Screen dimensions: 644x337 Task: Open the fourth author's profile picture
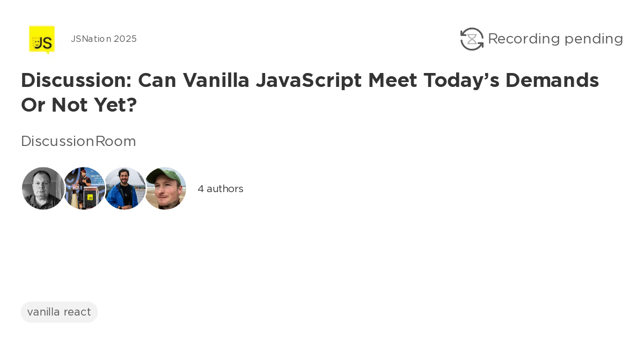(x=165, y=188)
